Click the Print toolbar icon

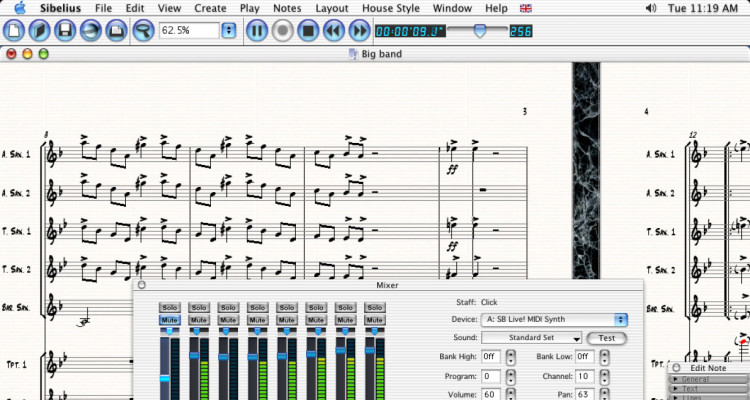tap(116, 31)
